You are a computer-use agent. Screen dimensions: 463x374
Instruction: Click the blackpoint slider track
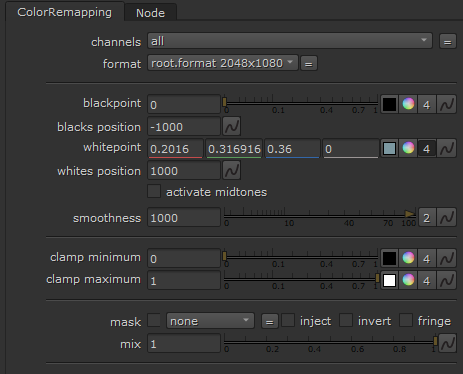301,103
